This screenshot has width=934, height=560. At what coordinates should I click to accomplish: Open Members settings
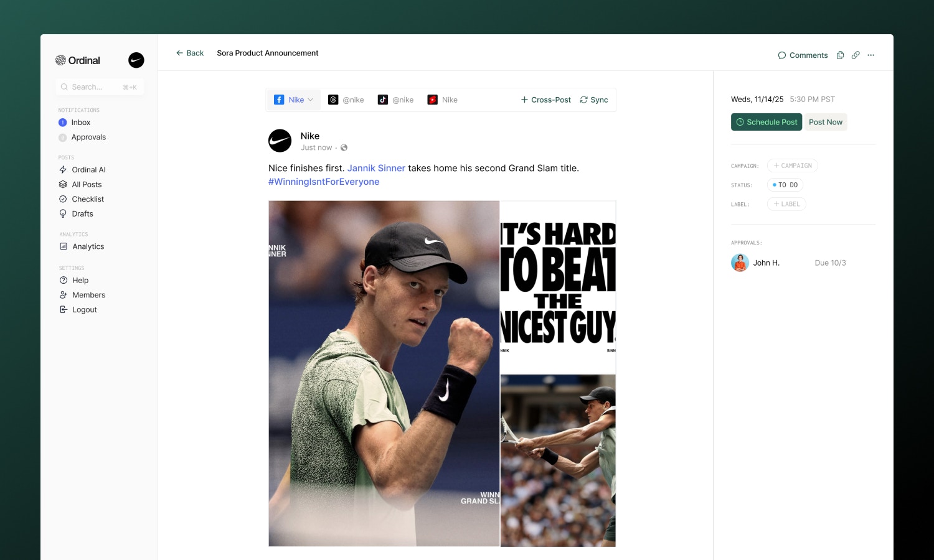pyautogui.click(x=88, y=295)
